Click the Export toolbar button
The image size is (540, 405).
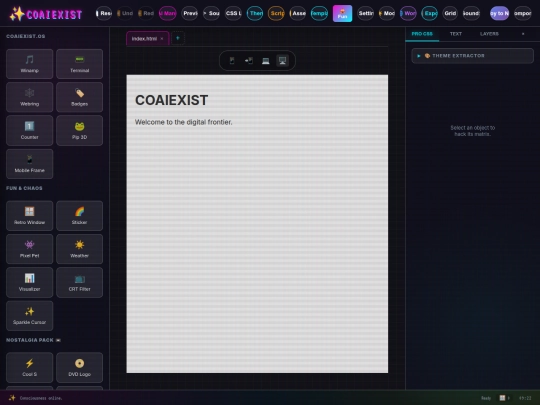tap(429, 13)
